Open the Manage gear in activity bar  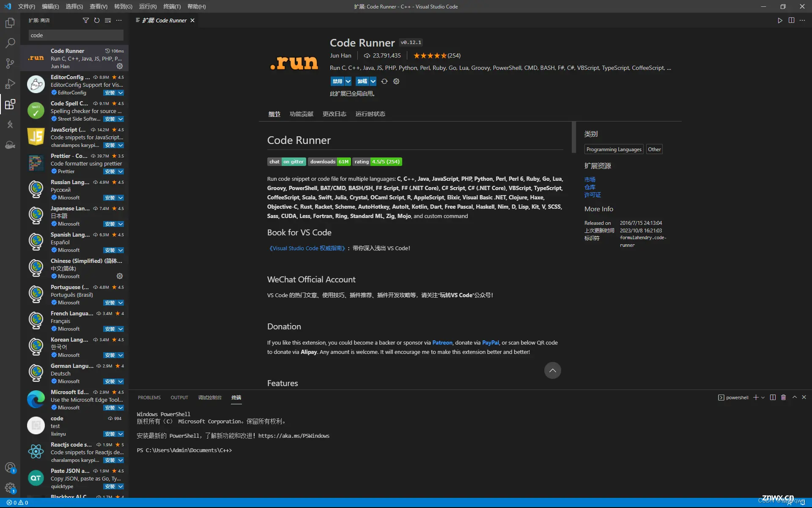10,488
